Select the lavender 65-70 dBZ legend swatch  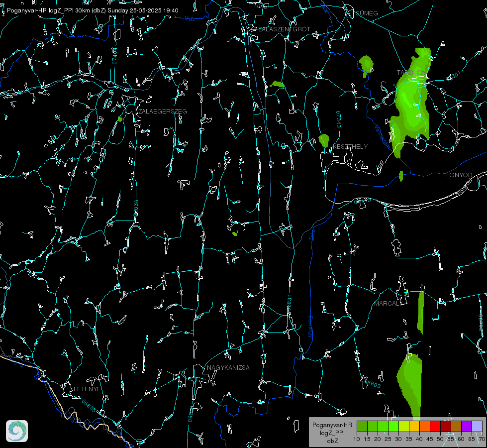(477, 426)
